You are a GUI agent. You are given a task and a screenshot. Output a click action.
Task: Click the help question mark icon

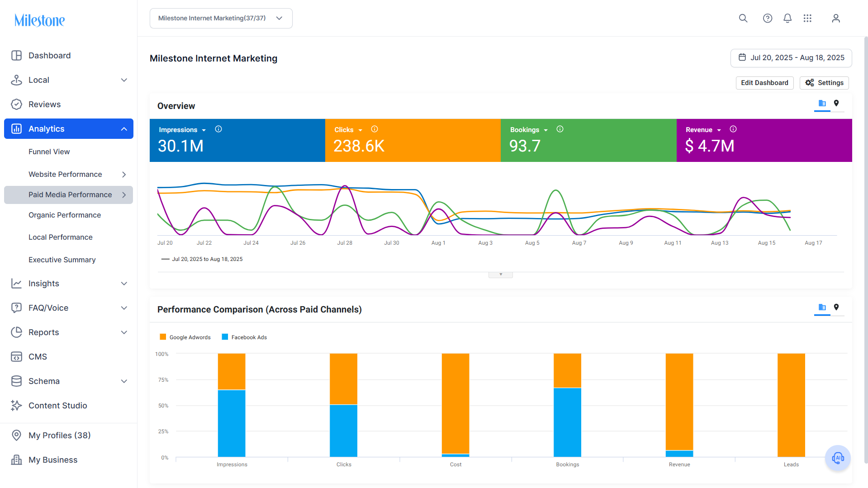coord(767,18)
